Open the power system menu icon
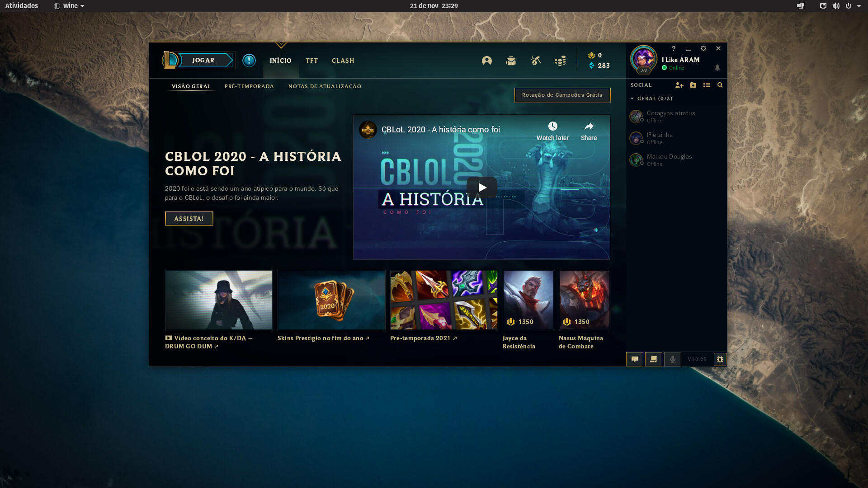This screenshot has height=488, width=868. 849,6
